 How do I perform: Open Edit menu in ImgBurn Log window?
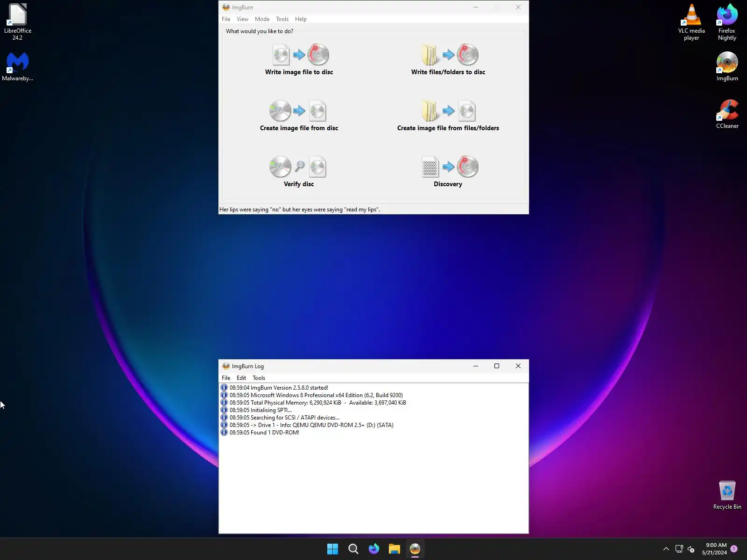(x=241, y=378)
